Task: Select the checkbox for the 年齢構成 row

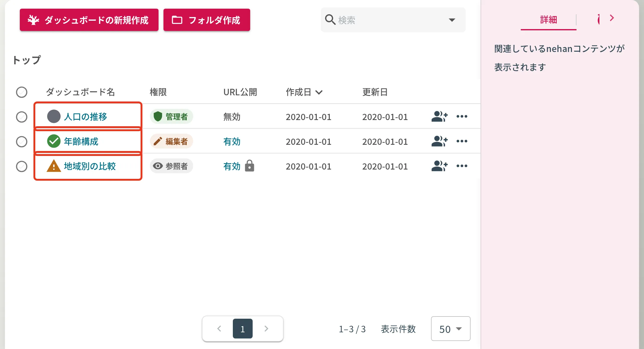Action: 22,142
